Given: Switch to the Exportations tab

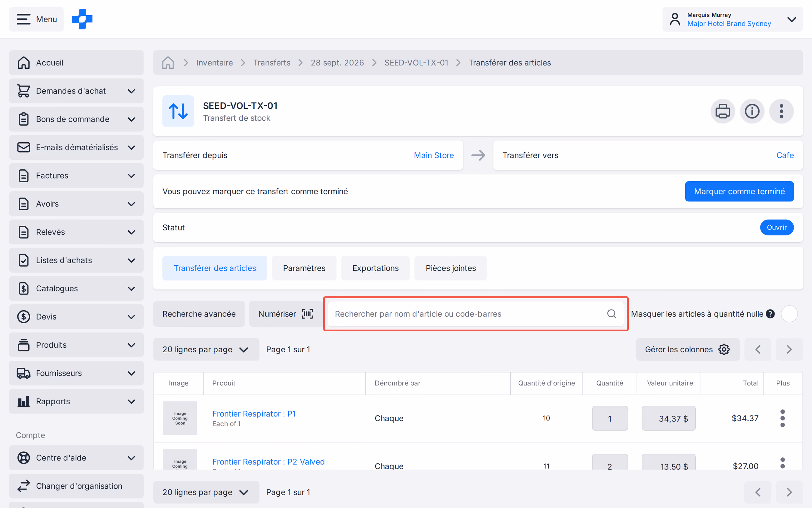Looking at the screenshot, I should [375, 268].
